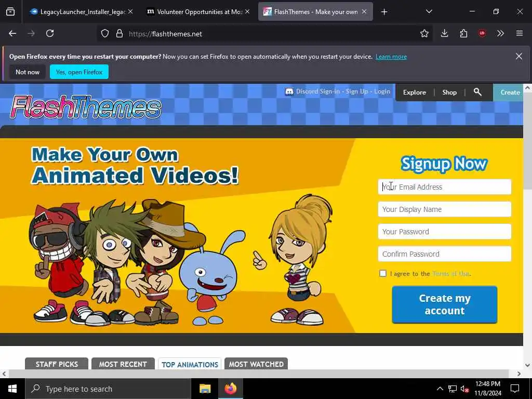Viewport: 532px width, 399px height.
Task: Click Yes, open Firefox button
Action: [x=79, y=72]
